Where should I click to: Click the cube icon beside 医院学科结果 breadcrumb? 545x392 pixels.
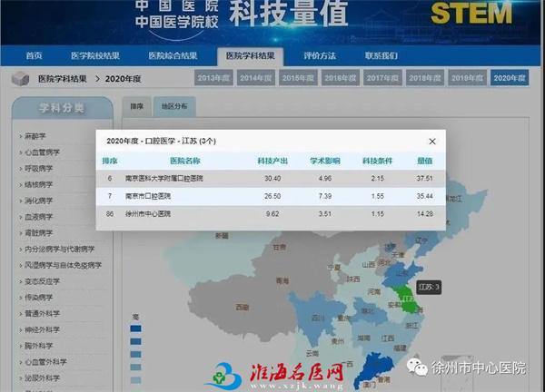(21, 79)
